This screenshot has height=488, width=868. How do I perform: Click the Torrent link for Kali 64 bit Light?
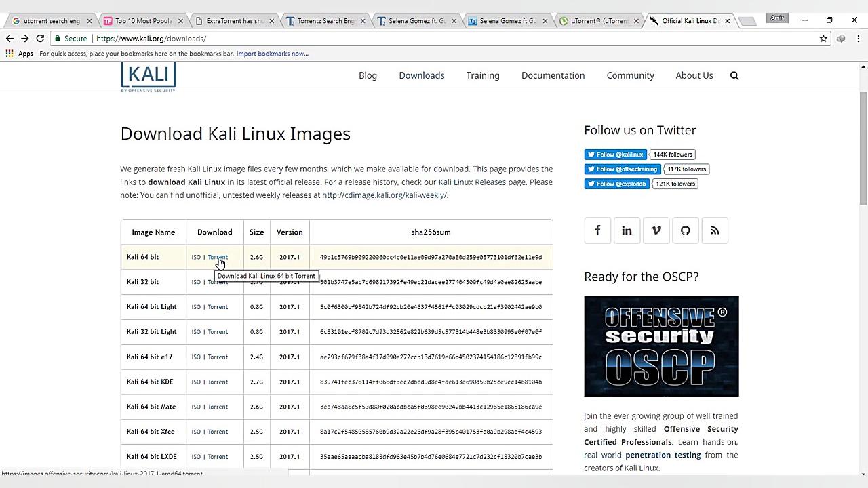pyautogui.click(x=218, y=307)
